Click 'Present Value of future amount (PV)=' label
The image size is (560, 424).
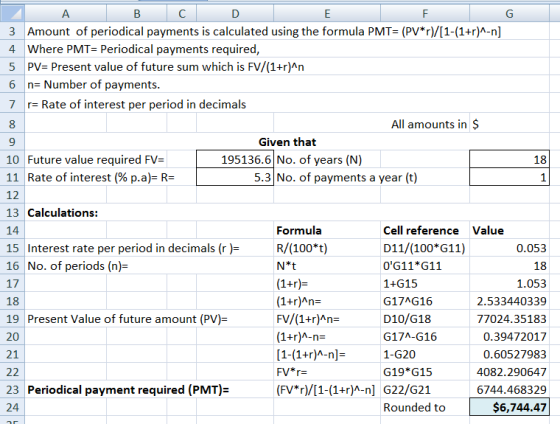[127, 319]
